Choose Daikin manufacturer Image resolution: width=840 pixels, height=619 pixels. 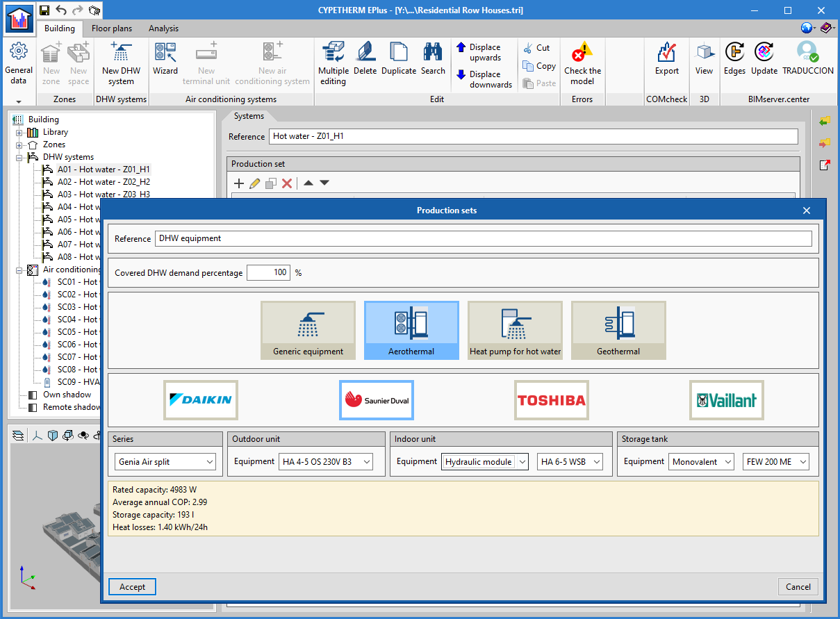[201, 399]
